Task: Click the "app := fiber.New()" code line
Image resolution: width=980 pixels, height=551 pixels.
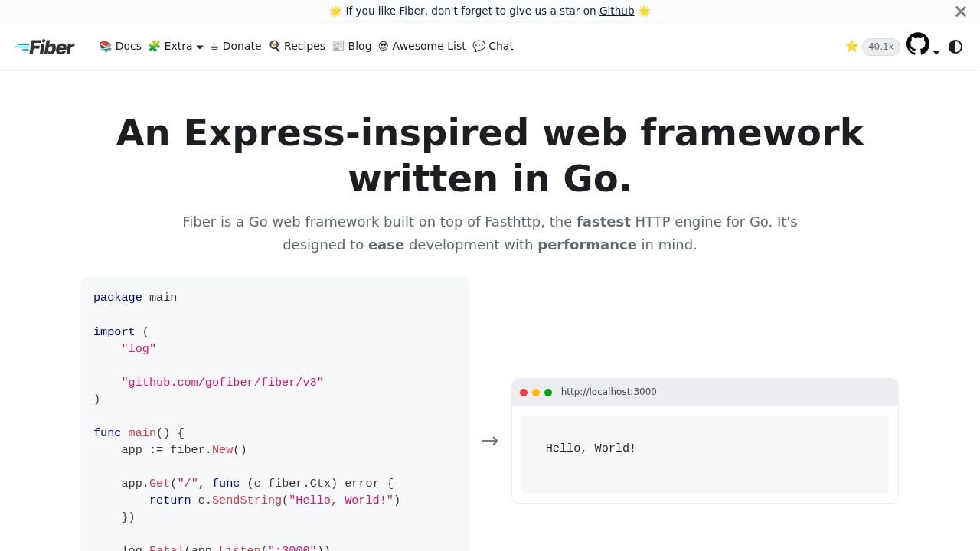Action: 184,449
